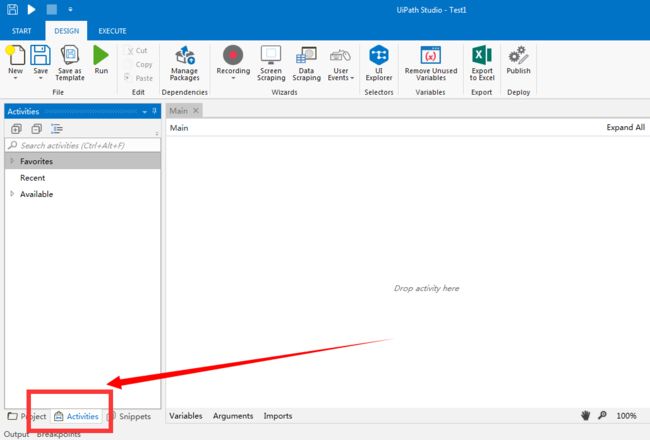Viewport: 650px width, 440px height.
Task: Open Manage Packages
Action: [x=184, y=63]
